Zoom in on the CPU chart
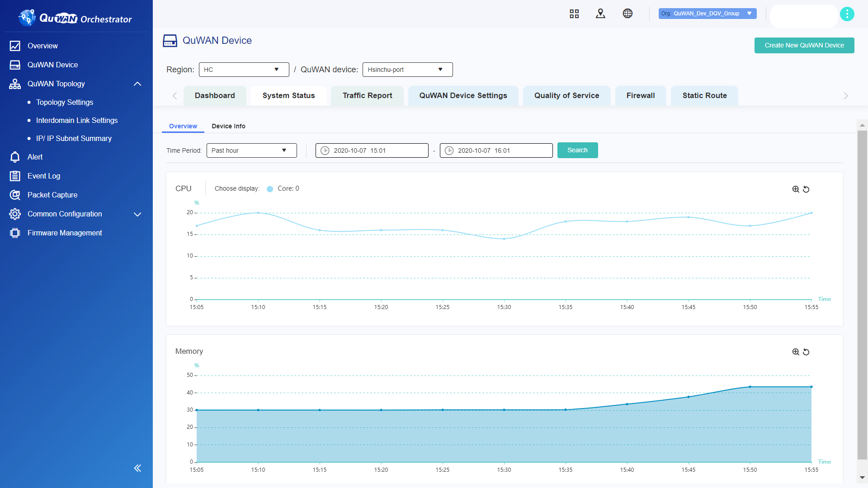 [796, 189]
